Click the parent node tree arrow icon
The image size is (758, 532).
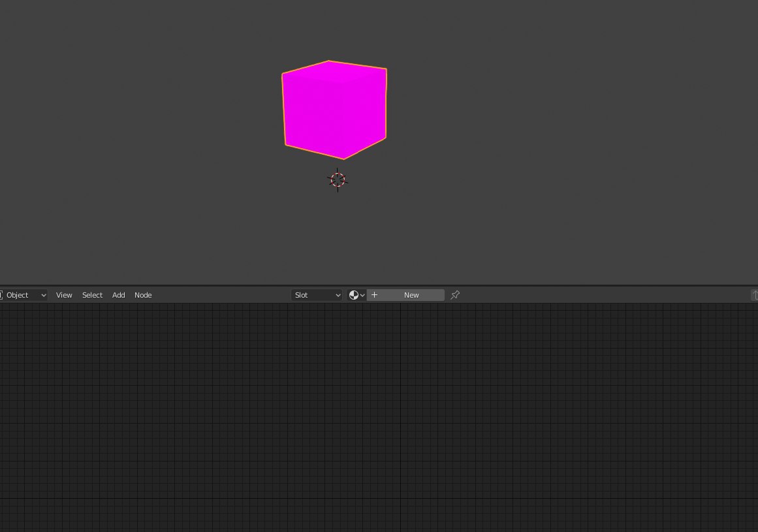point(755,295)
